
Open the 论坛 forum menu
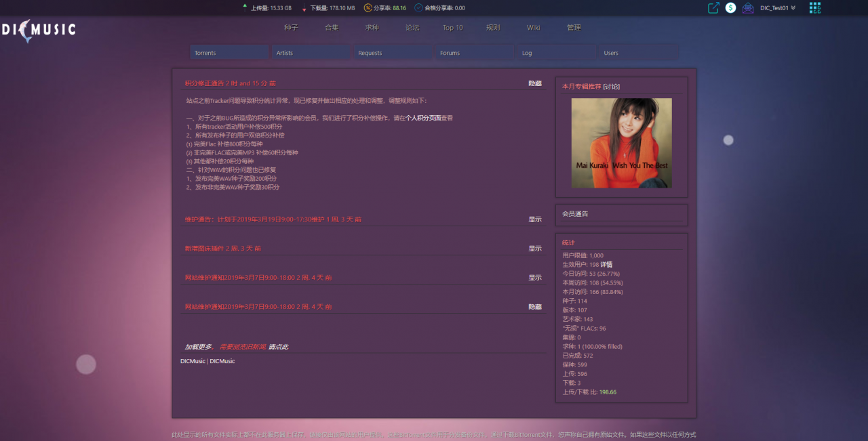coord(412,28)
